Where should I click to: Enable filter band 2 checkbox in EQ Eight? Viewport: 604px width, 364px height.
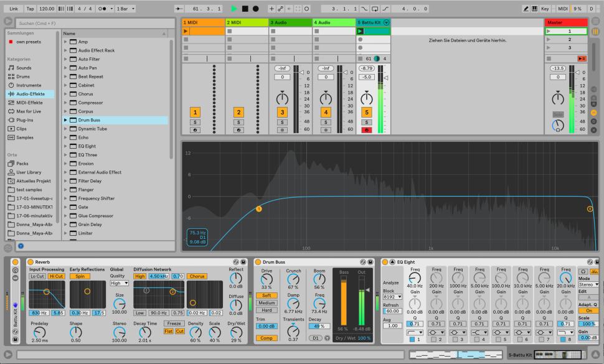[434, 338]
